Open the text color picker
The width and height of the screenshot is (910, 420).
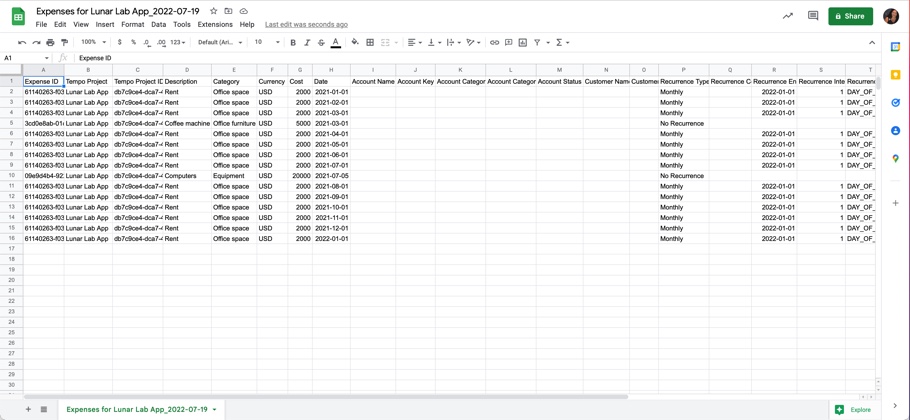(x=336, y=43)
